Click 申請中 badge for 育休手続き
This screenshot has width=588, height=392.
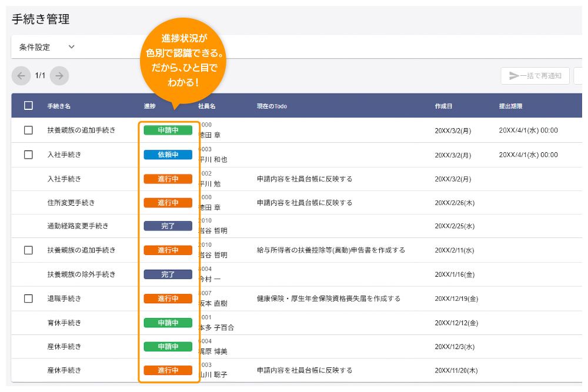pyautogui.click(x=168, y=323)
